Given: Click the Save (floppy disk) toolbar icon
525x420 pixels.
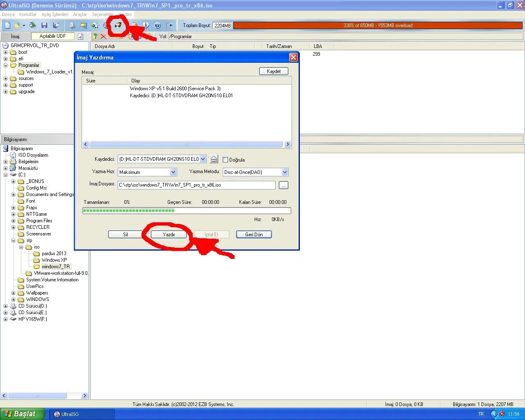Looking at the screenshot, I should pos(44,25).
